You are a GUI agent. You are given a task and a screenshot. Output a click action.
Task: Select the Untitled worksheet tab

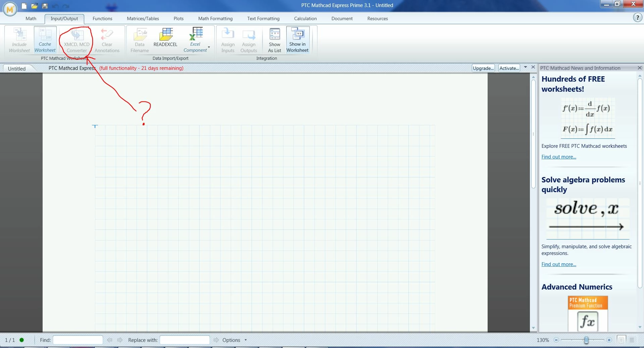coord(17,69)
